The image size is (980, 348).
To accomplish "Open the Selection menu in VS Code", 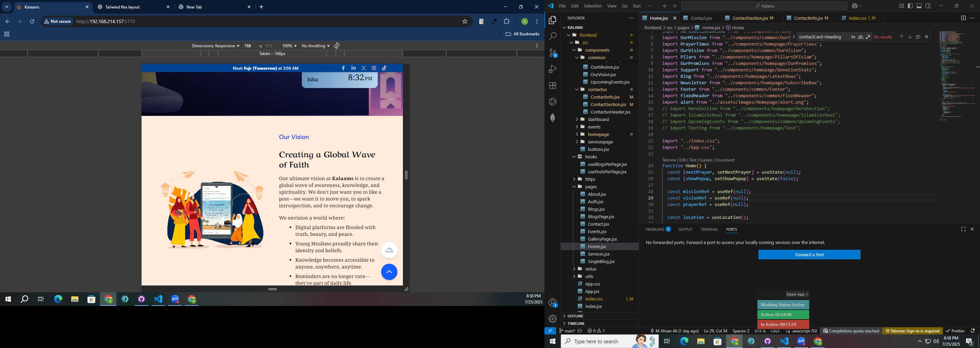I will (593, 6).
